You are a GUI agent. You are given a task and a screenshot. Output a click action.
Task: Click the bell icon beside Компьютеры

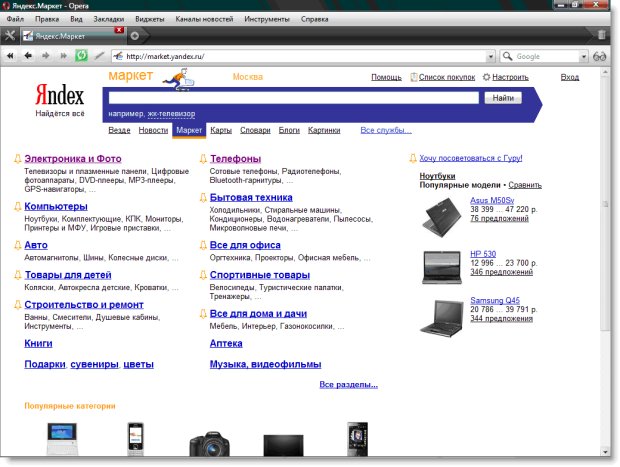coord(17,206)
